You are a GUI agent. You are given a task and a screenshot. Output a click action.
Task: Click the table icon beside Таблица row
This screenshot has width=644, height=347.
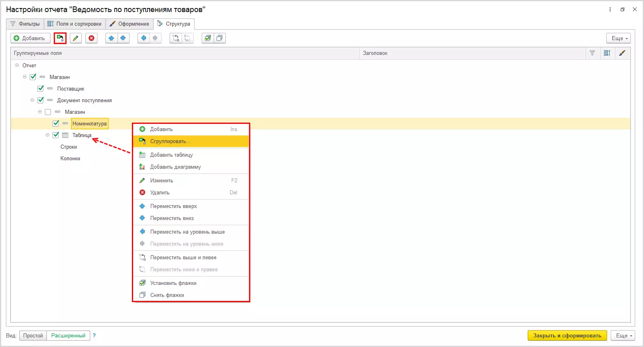(x=65, y=135)
